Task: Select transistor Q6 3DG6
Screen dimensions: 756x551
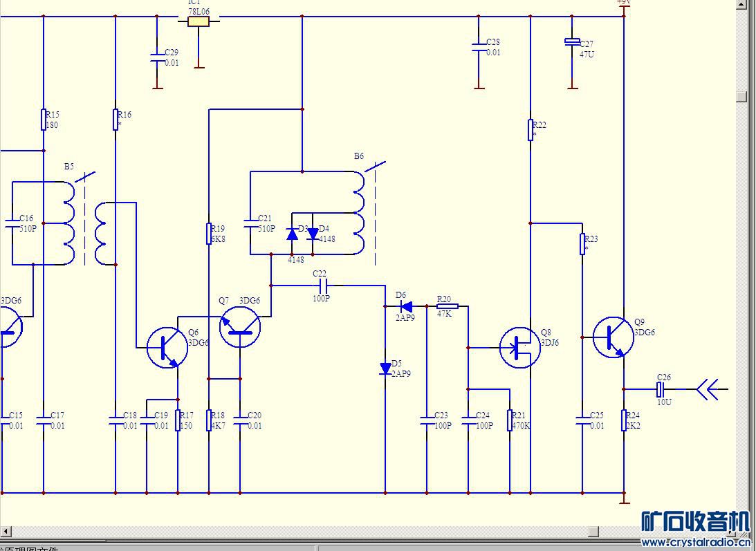Action: 167,348
